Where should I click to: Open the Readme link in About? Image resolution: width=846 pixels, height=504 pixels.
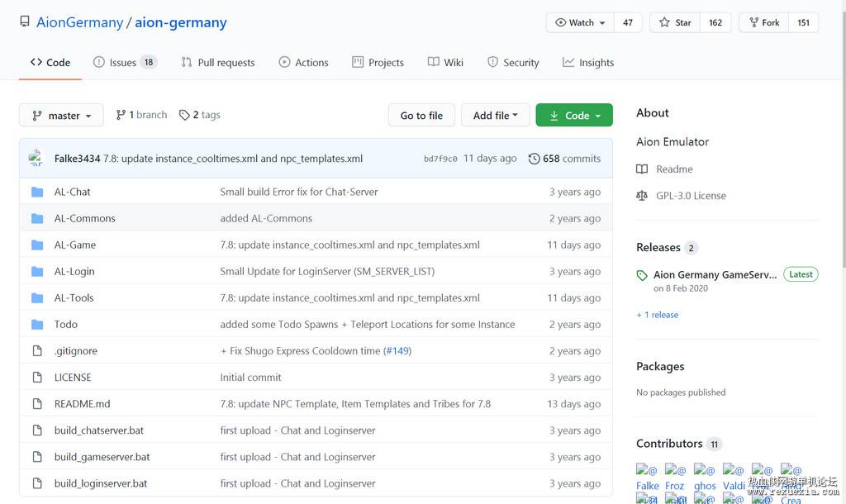click(674, 169)
